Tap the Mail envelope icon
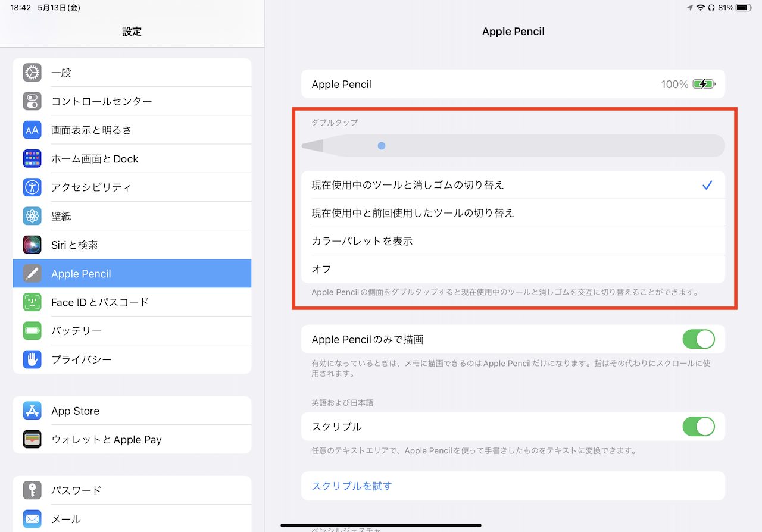Viewport: 762px width, 532px height. click(x=32, y=519)
